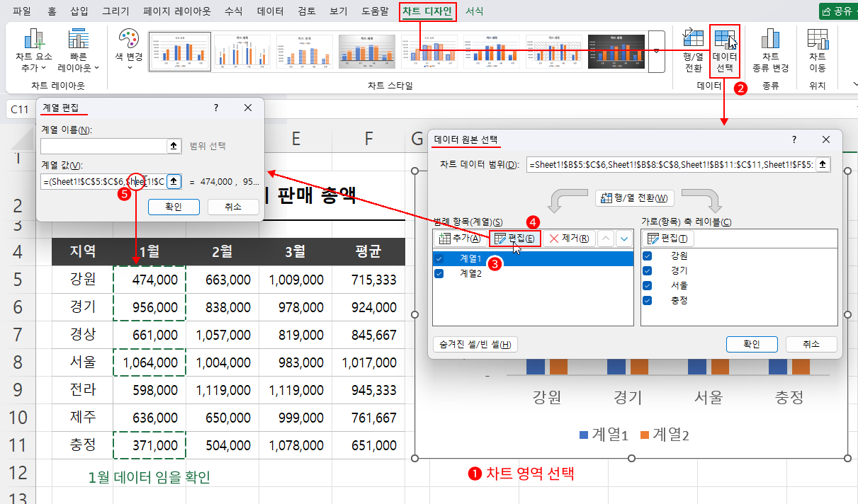Move series up with the up arrow
Screen dimensions: 858x504
point(605,239)
